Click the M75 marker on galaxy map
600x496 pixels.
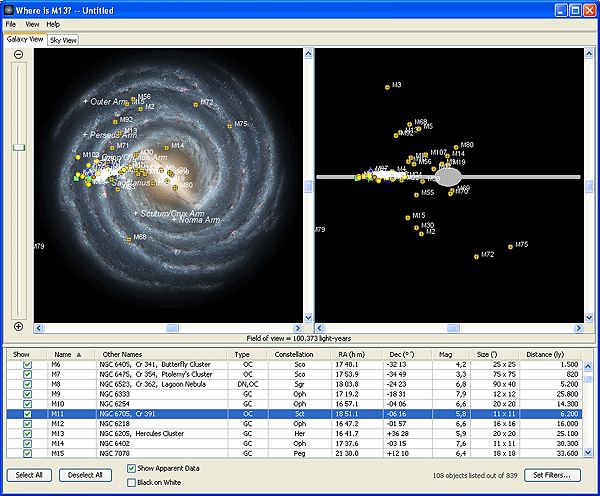(230, 126)
